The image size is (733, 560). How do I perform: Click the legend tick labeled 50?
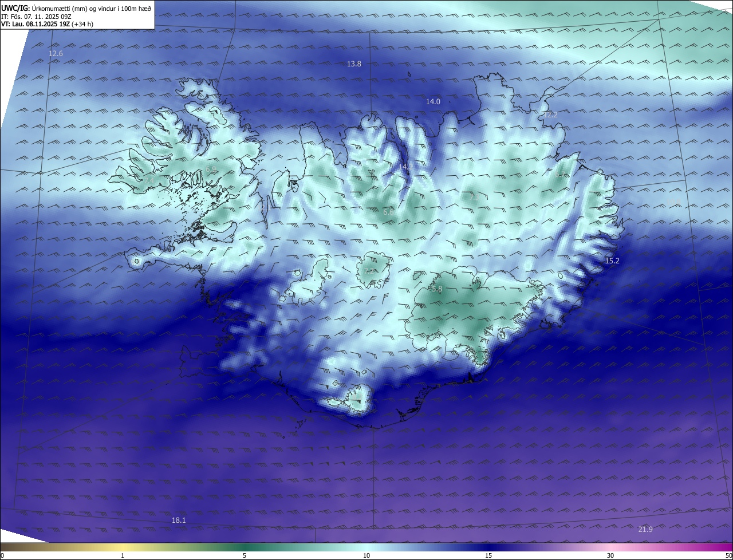click(x=728, y=555)
